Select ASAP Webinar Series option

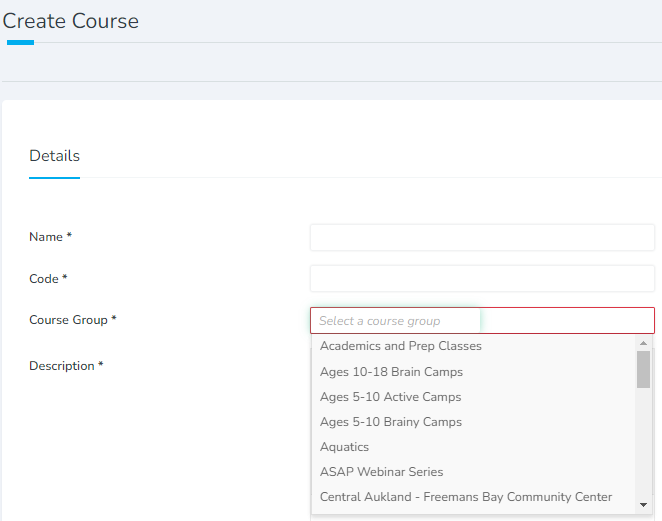coord(473,472)
